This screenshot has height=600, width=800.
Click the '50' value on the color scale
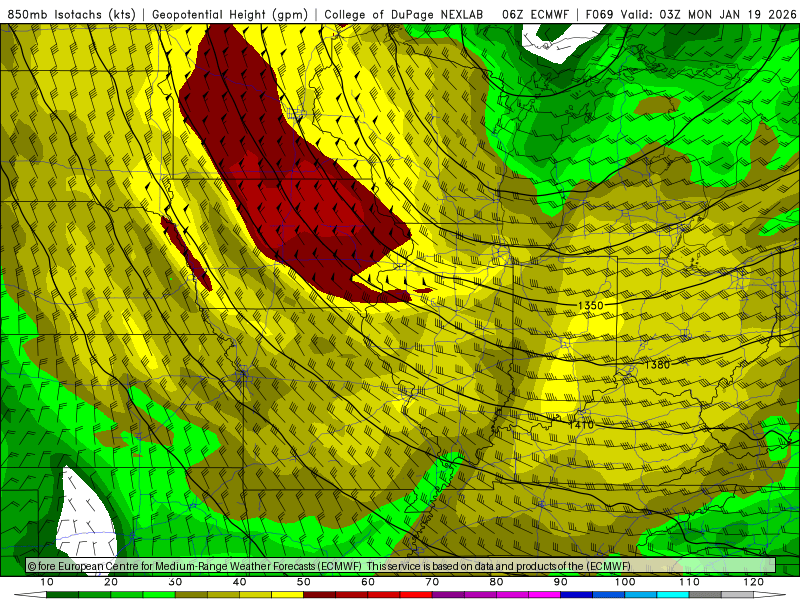304,582
